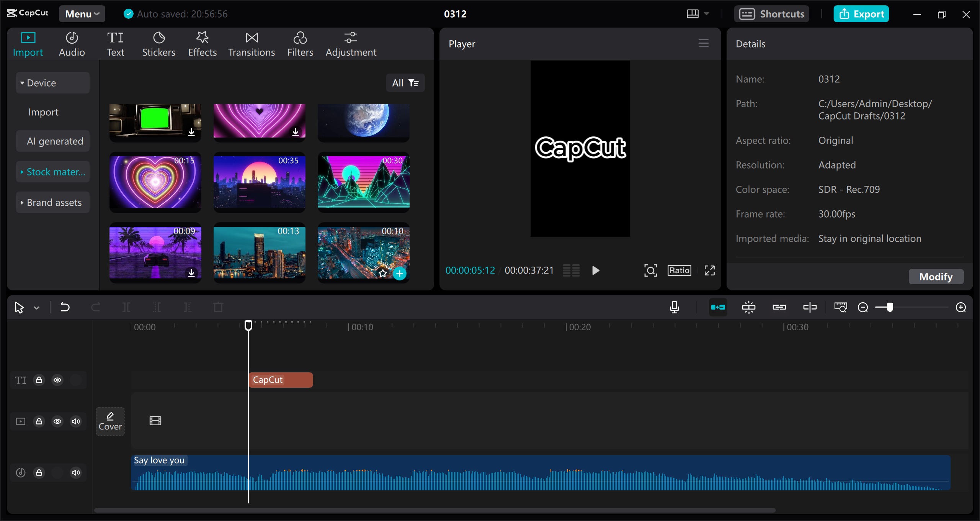Hide the text track with eye icon
The height and width of the screenshot is (521, 980).
(x=57, y=380)
